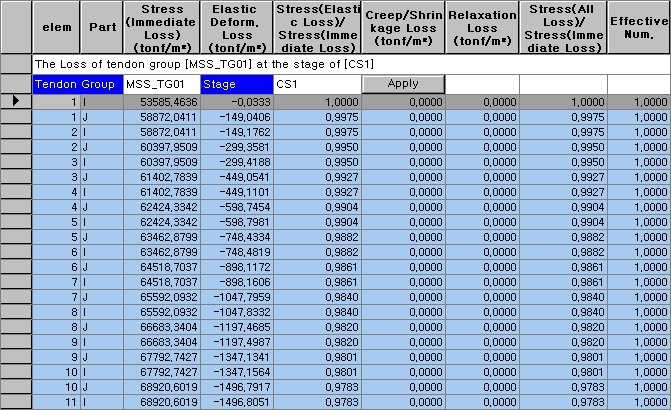Select elastic loss cell -1496,8051
671x410 pixels.
pos(237,402)
